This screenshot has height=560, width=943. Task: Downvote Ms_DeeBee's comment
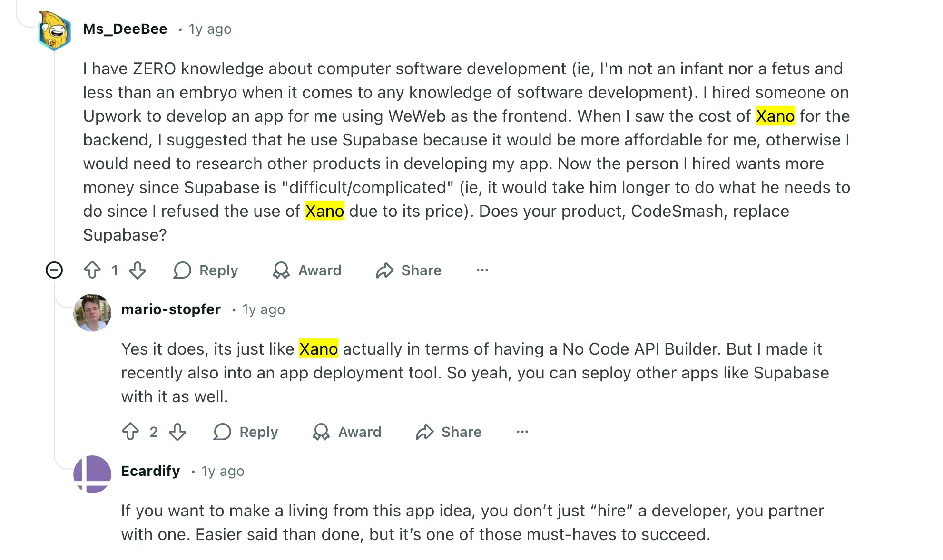tap(138, 270)
